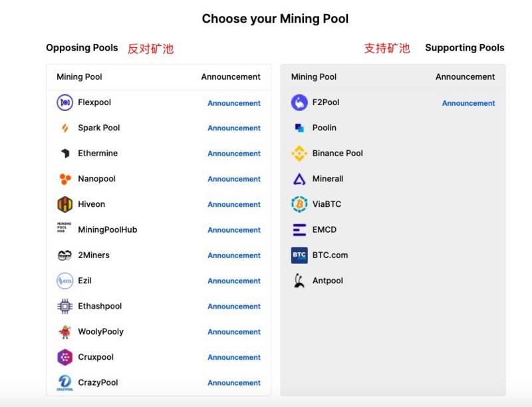Screen dimensions: 532x407
Task: Click the Binance Pool yellow icon
Action: click(299, 154)
